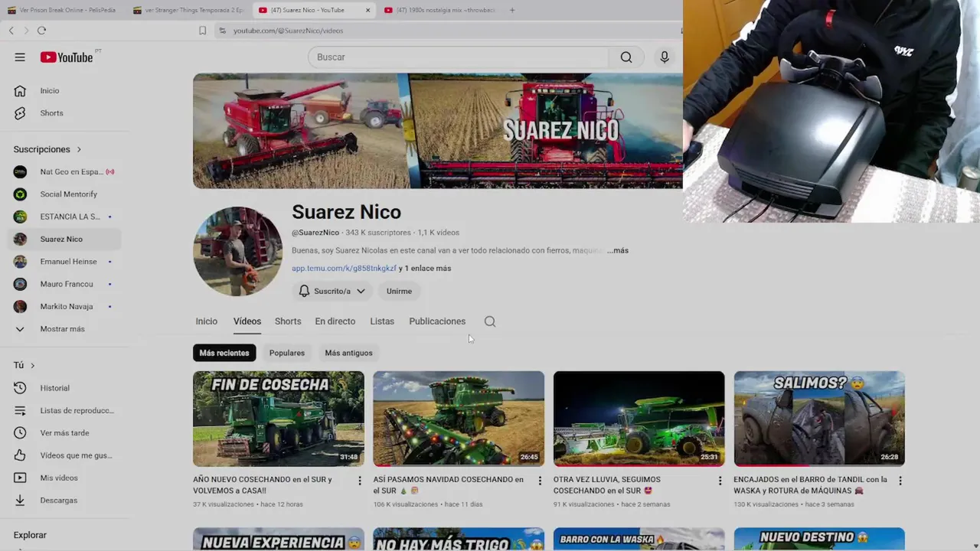Image resolution: width=980 pixels, height=551 pixels.
Task: Expand channel description with ...más
Action: click(618, 250)
